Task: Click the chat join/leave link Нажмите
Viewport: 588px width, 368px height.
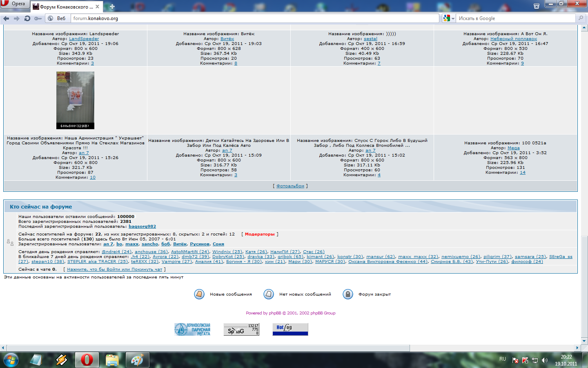Action: coord(115,269)
